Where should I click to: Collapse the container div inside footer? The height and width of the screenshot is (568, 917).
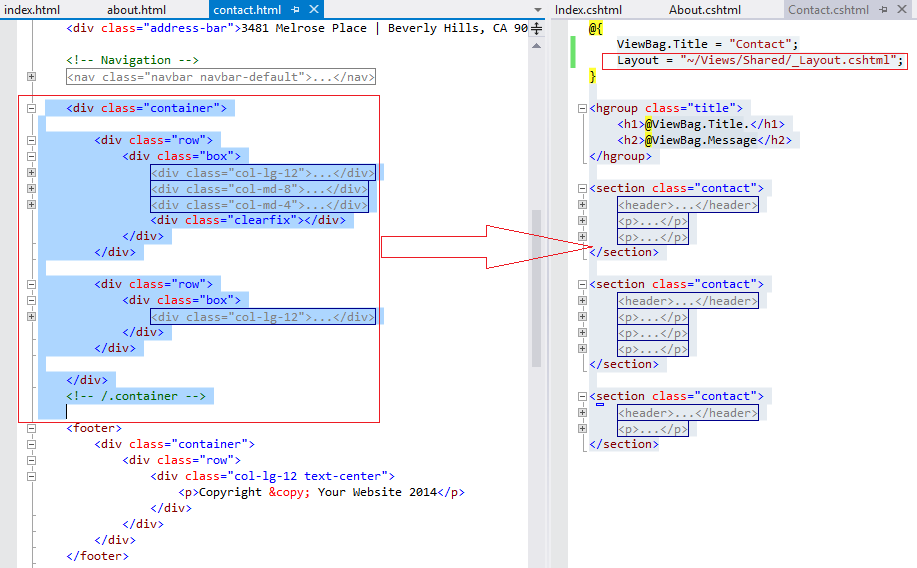click(x=32, y=444)
